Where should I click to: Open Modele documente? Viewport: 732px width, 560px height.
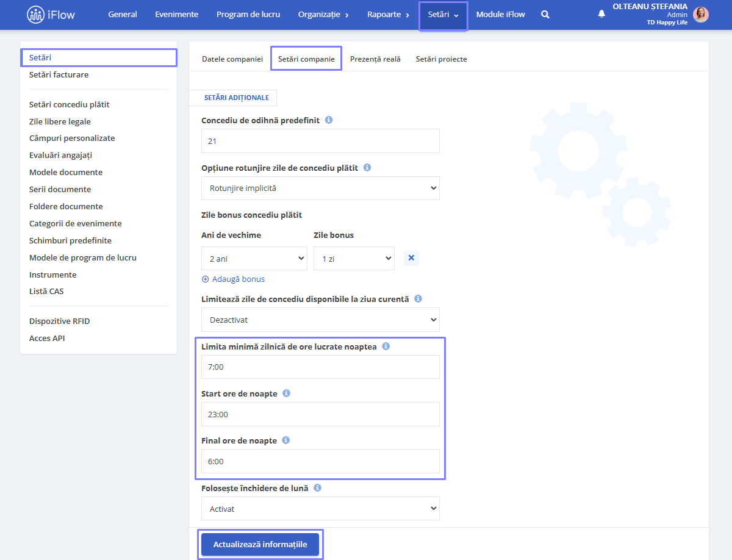click(66, 172)
